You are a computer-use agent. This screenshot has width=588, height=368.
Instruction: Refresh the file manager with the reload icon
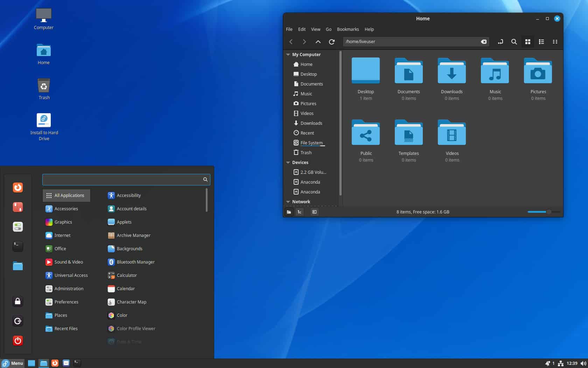point(332,42)
